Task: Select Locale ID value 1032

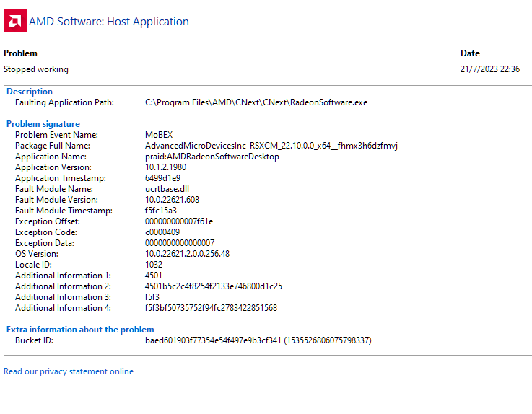Action: 153,265
